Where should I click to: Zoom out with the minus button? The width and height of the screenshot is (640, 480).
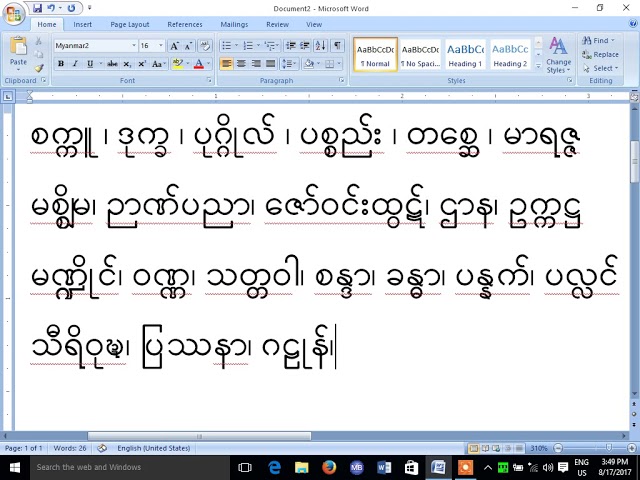point(557,448)
